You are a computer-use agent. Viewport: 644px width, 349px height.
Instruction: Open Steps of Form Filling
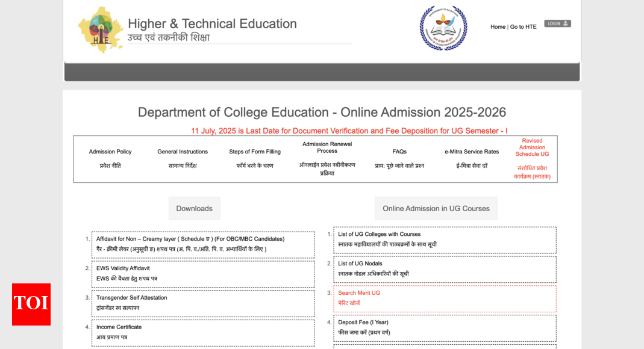click(x=255, y=152)
